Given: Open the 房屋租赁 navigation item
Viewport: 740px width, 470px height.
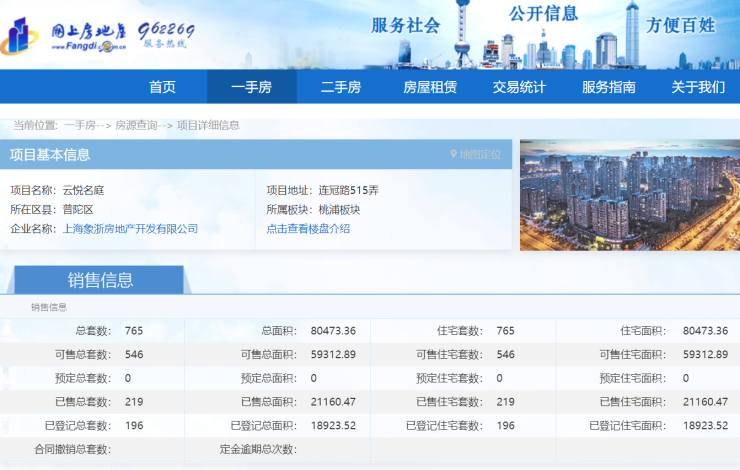Looking at the screenshot, I should pyautogui.click(x=429, y=87).
